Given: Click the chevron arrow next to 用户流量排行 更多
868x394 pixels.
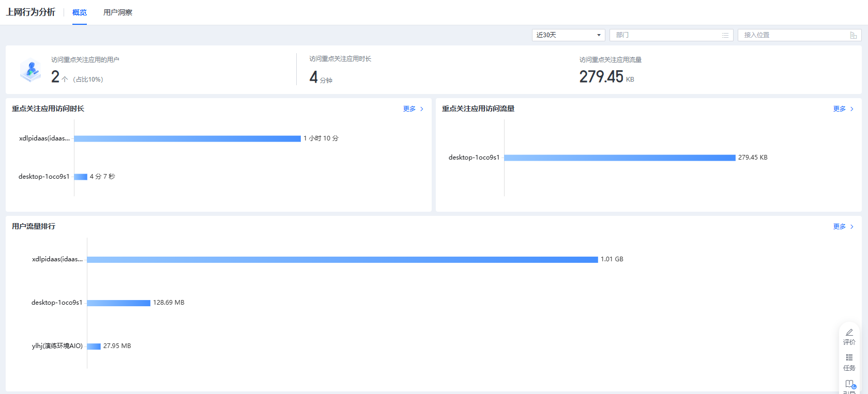Looking at the screenshot, I should (x=852, y=227).
